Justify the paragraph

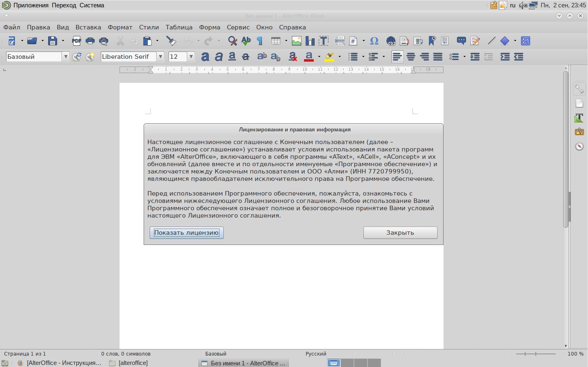[438, 57]
